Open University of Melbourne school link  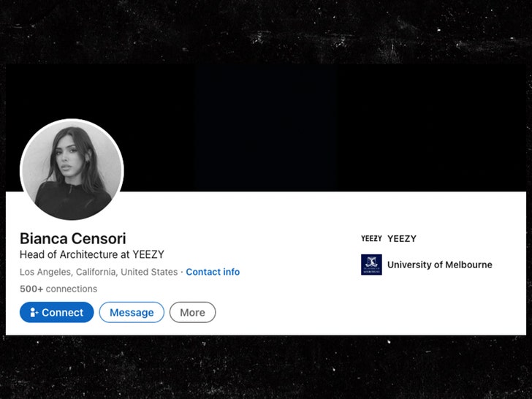pos(440,265)
